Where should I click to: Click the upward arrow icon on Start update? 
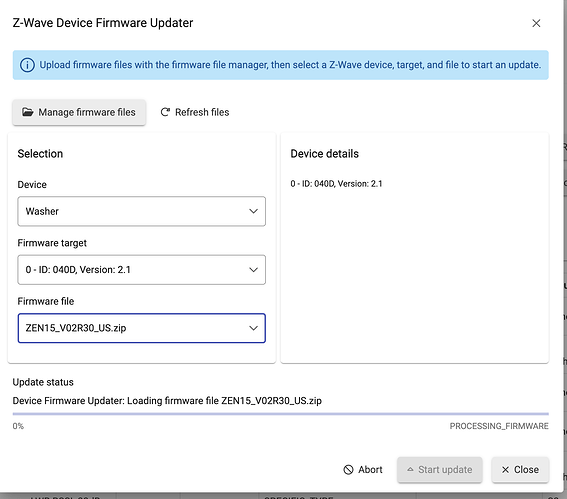pyautogui.click(x=410, y=469)
